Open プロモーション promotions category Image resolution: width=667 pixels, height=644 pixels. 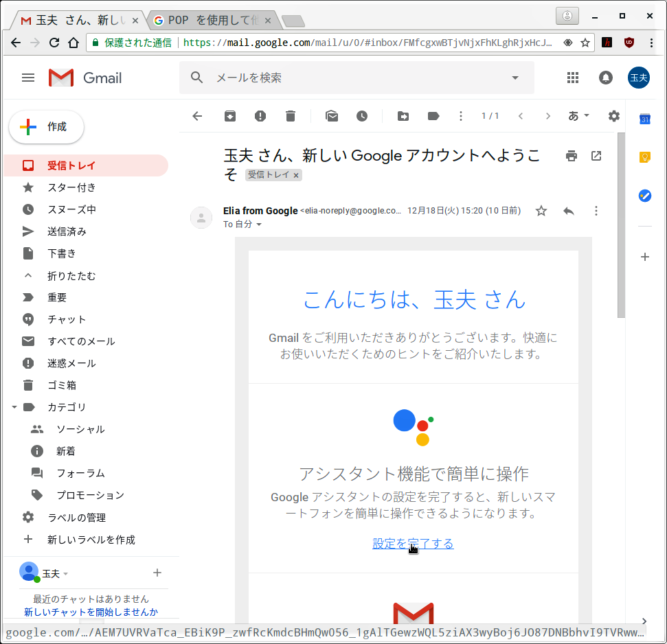click(x=90, y=495)
